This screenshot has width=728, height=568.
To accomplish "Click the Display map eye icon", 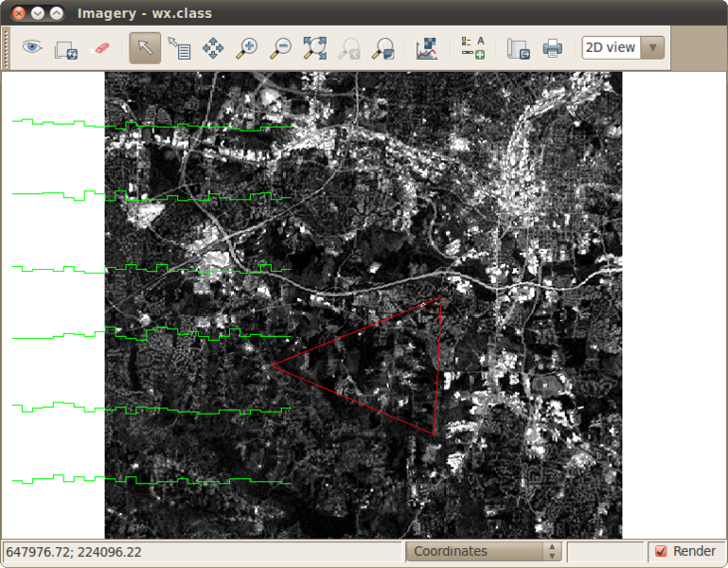I will click(32, 47).
